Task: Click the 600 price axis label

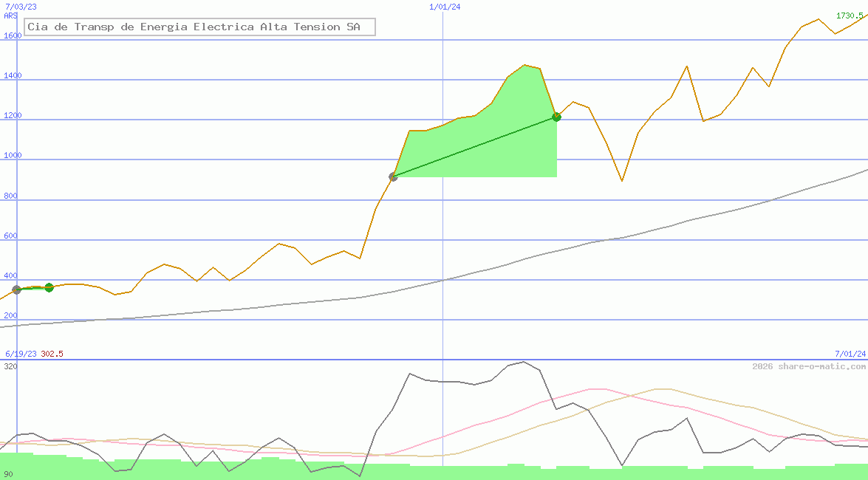Action: (10, 236)
